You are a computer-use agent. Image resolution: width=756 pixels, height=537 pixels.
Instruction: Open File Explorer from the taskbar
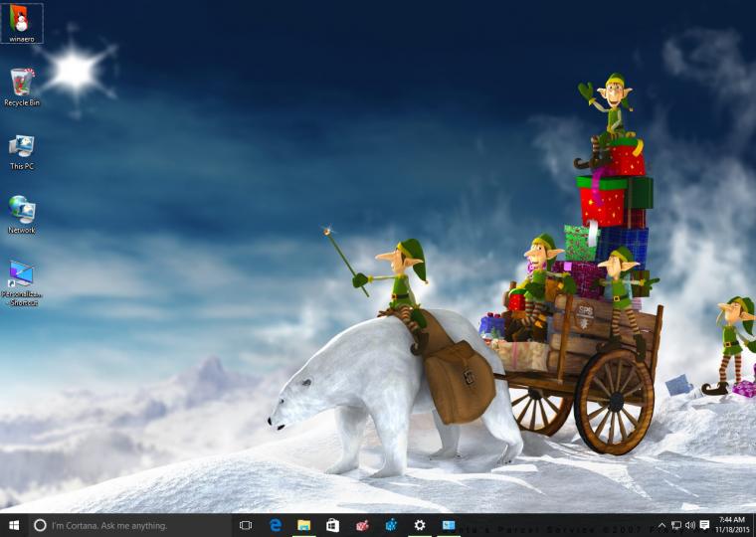tap(303, 525)
